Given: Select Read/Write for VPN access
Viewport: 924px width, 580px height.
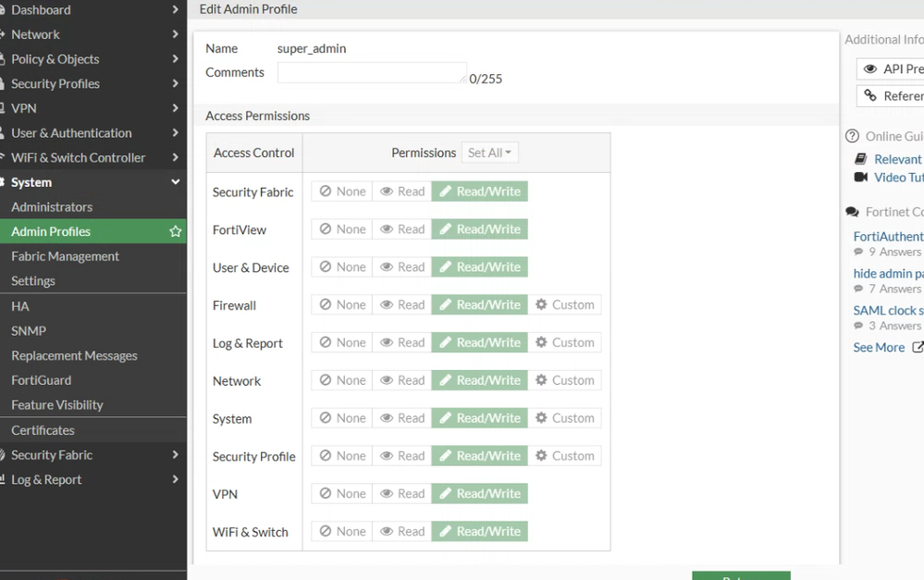Looking at the screenshot, I should tap(479, 494).
